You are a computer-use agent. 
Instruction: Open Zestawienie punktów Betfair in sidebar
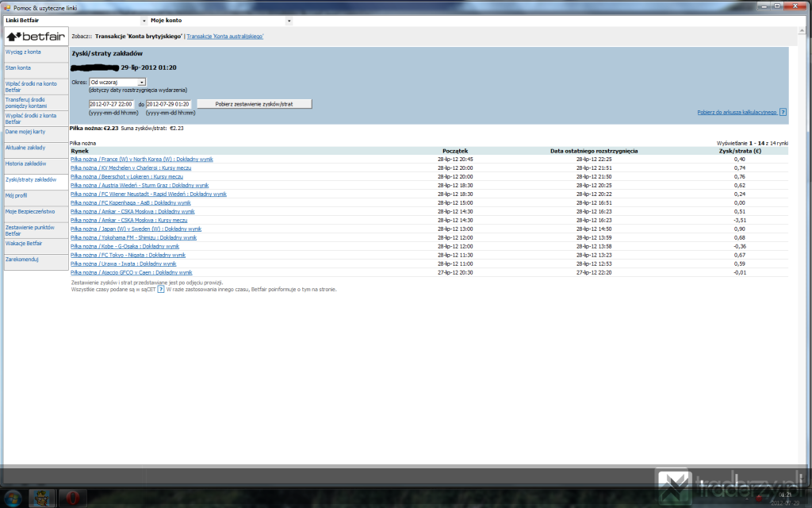point(30,231)
